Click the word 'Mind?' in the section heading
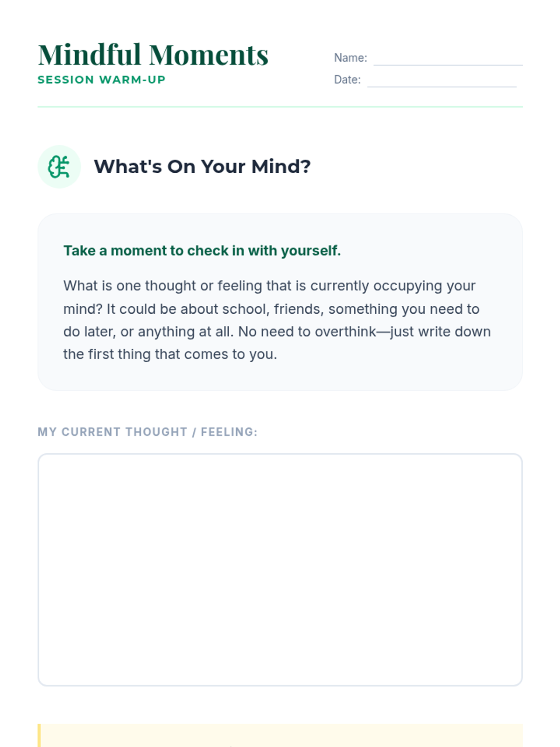The width and height of the screenshot is (560, 747). click(281, 167)
